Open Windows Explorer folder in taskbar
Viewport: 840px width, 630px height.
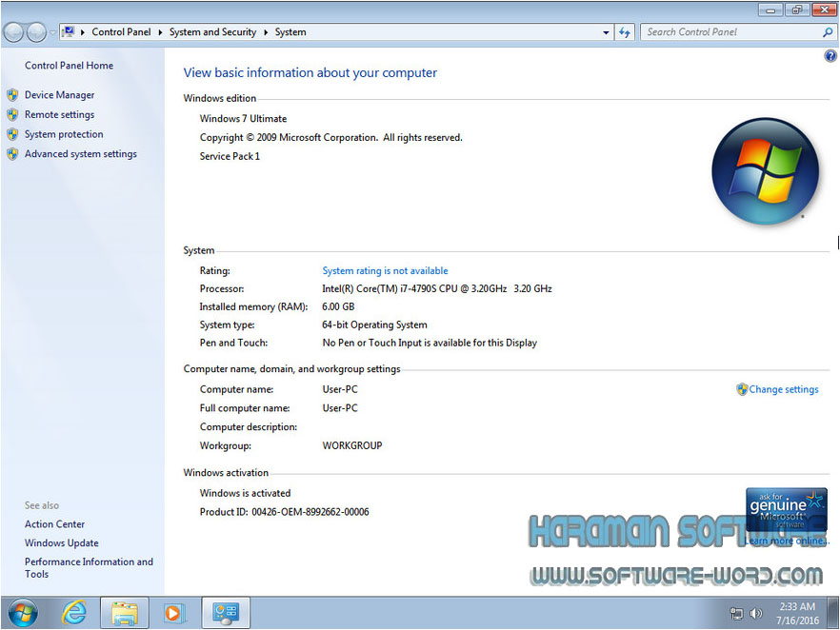(x=124, y=613)
